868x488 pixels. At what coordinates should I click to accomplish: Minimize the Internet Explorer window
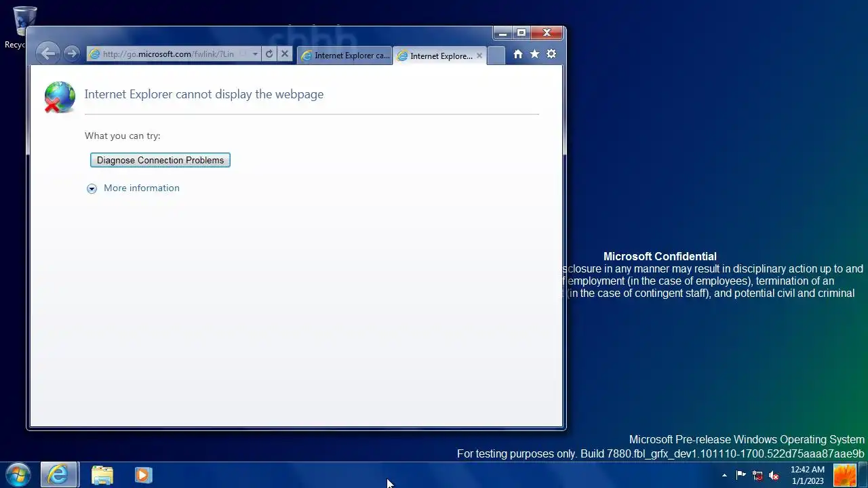[x=502, y=33]
